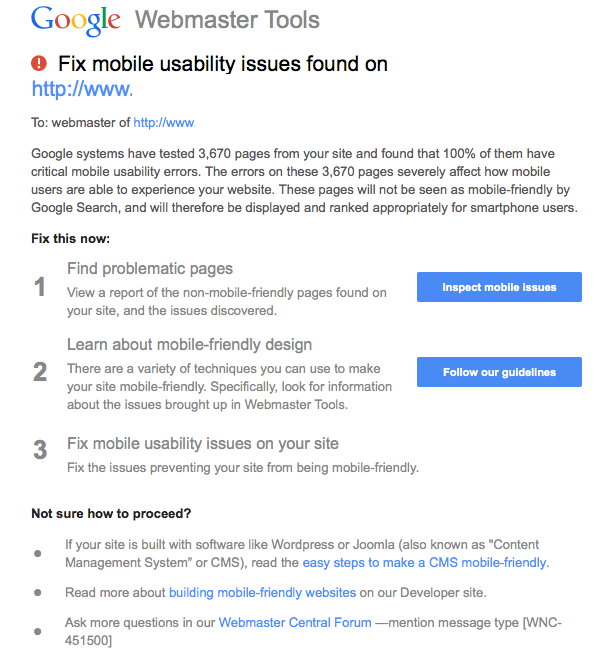Viewport: 615px width, 659px height.
Task: Visit the Webmaster Central Forum link
Action: pos(295,622)
